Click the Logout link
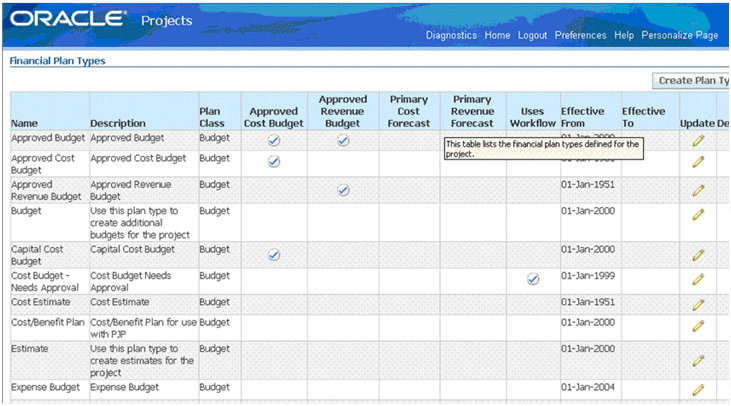 point(532,35)
